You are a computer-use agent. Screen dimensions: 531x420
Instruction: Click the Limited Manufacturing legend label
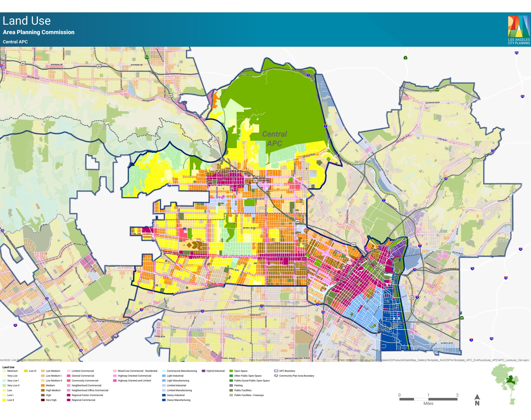pos(179,390)
